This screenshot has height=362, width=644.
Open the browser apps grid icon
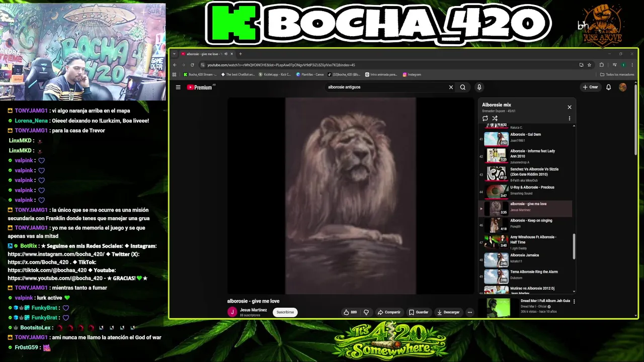click(x=175, y=74)
